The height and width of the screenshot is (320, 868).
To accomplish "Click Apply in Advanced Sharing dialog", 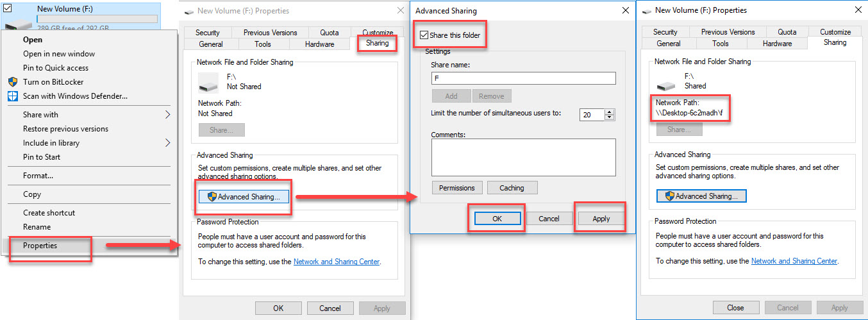I will point(601,219).
